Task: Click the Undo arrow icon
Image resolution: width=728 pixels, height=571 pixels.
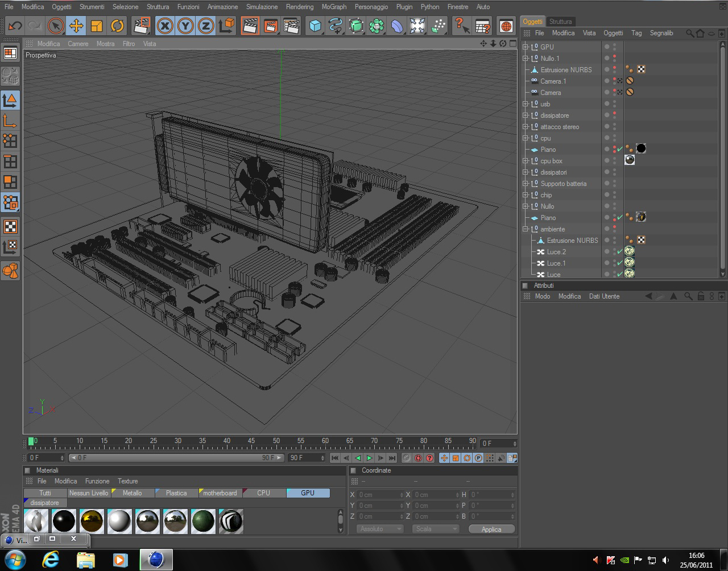Action: [15, 26]
